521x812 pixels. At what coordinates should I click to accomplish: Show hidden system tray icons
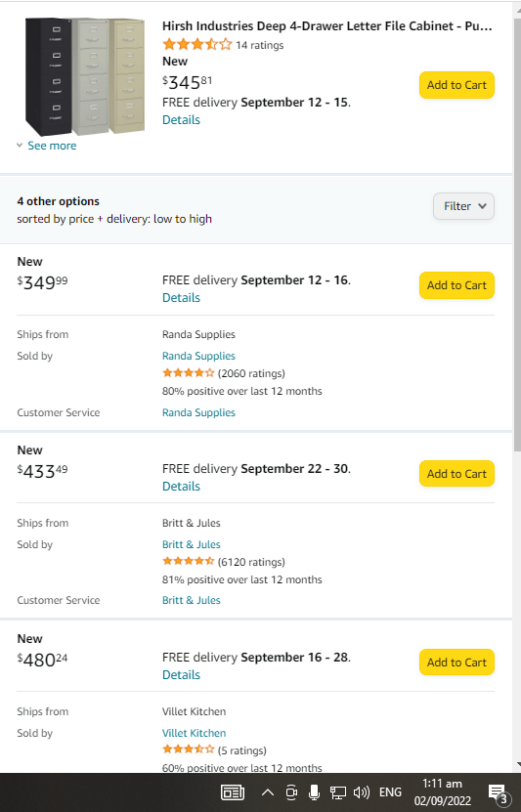pos(267,792)
